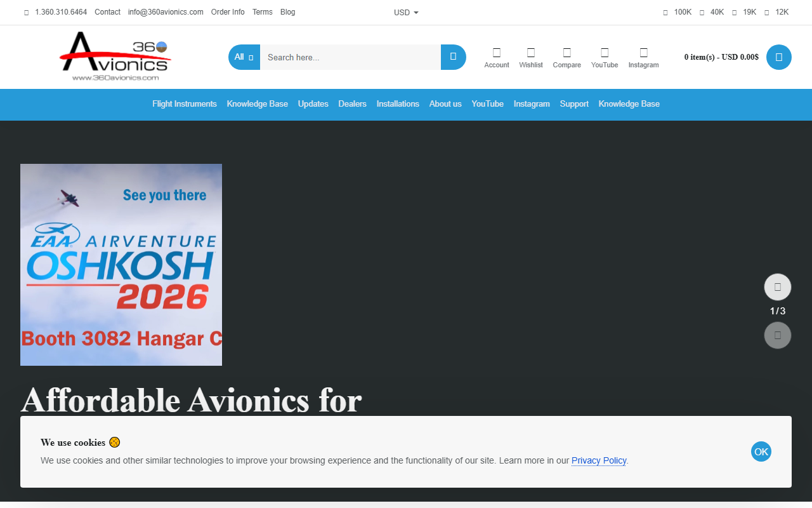Image resolution: width=812 pixels, height=508 pixels.
Task: Click the lower slider arrow below 1/3
Action: click(x=778, y=335)
